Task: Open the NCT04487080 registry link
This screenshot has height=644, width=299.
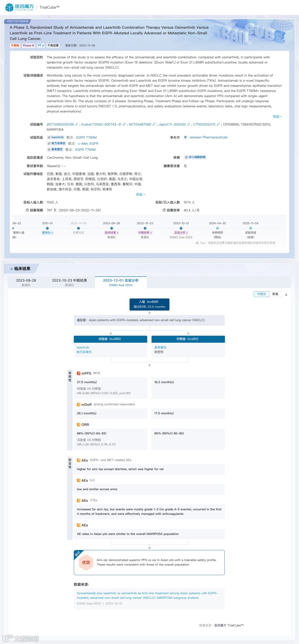Action: click(x=140, y=124)
